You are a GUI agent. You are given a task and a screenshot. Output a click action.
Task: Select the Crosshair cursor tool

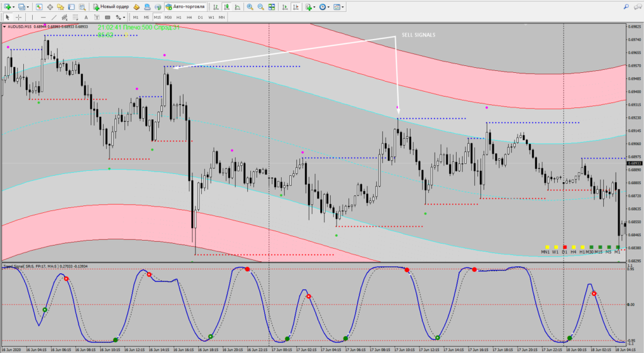pyautogui.click(x=19, y=17)
